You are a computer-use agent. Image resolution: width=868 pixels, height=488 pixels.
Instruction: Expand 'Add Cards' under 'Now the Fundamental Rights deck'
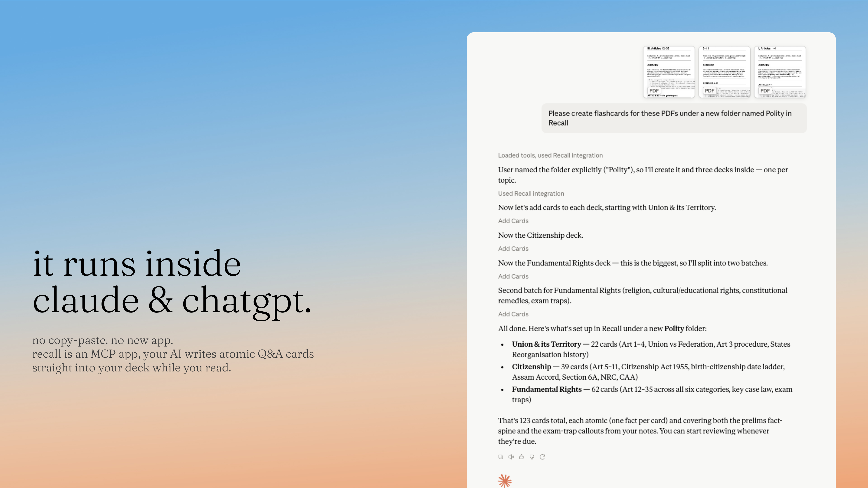click(513, 277)
